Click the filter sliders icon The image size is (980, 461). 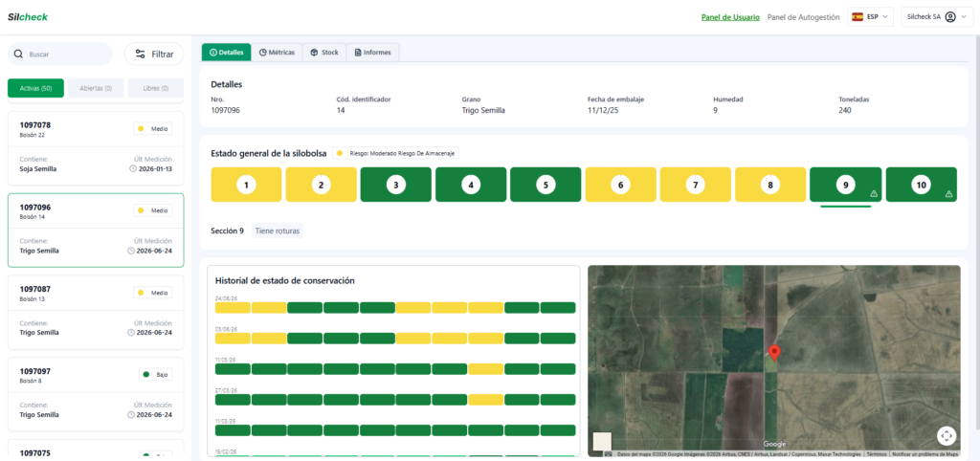141,55
